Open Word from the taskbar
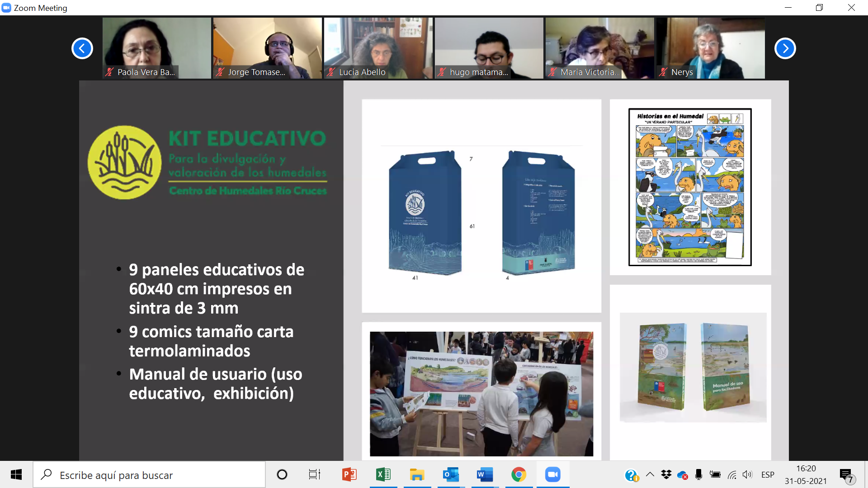Screen dimensions: 868x488 [x=484, y=474]
